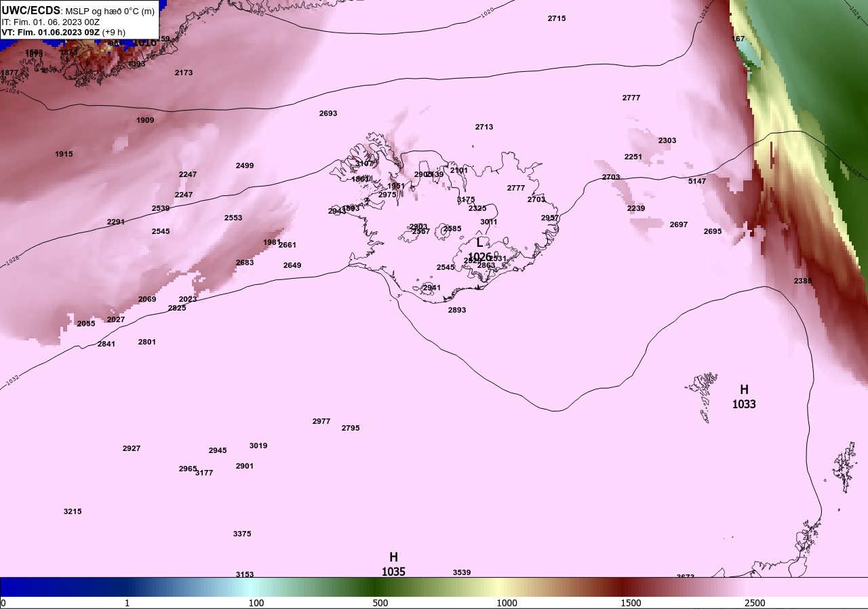The width and height of the screenshot is (868, 609).
Task: Click the height value 2801
Action: point(147,342)
